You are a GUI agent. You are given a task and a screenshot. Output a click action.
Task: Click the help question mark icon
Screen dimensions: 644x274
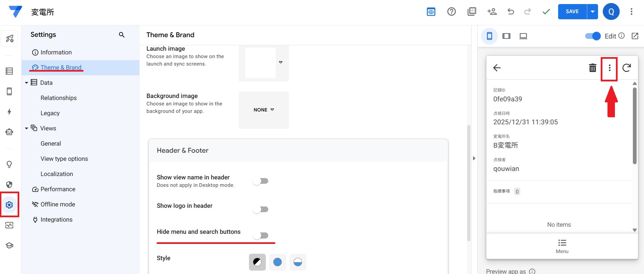point(451,12)
